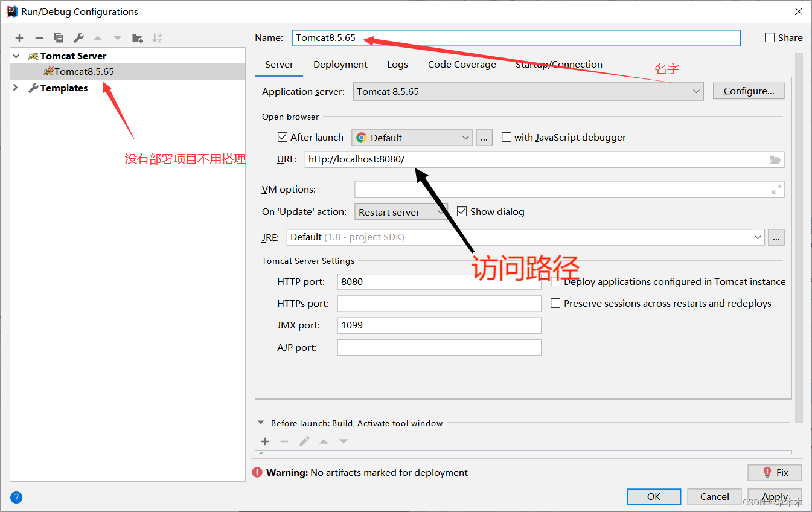The width and height of the screenshot is (812, 512).
Task: Enable Deploy applications configured in Tomcat instance
Action: 555,281
